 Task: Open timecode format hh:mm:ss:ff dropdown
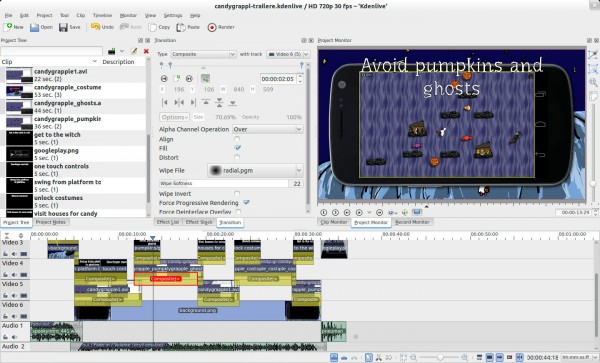click(x=579, y=357)
